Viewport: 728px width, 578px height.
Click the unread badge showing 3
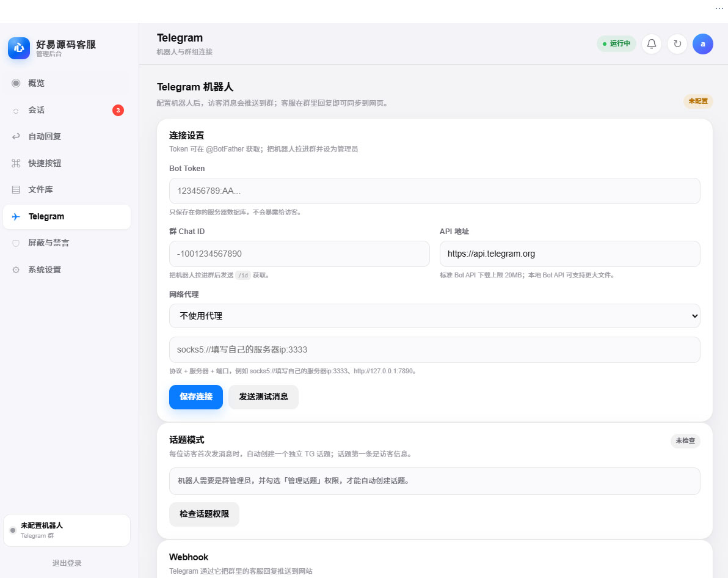(x=118, y=110)
